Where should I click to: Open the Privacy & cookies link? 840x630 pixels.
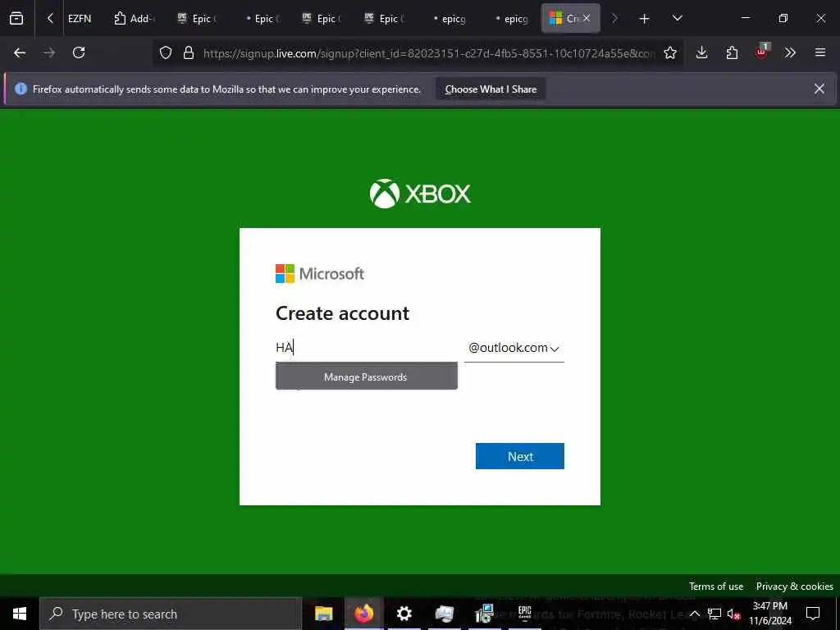point(794,587)
